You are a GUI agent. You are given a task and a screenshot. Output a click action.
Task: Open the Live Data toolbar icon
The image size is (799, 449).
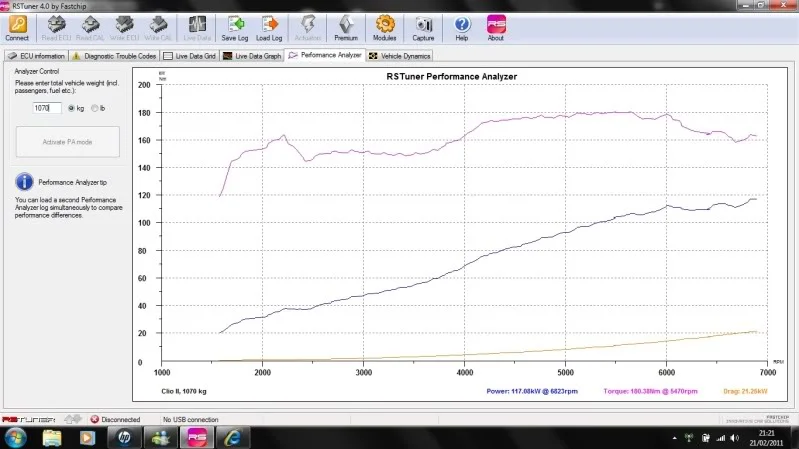pos(197,24)
